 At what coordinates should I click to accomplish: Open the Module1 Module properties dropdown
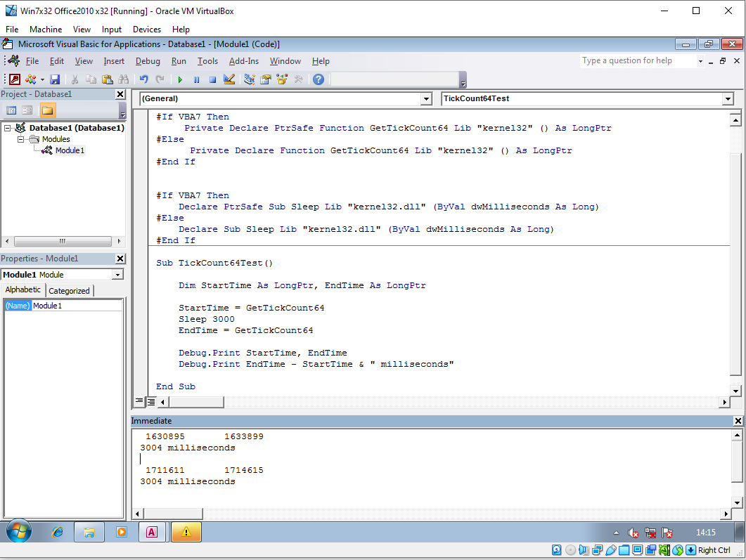(x=117, y=275)
